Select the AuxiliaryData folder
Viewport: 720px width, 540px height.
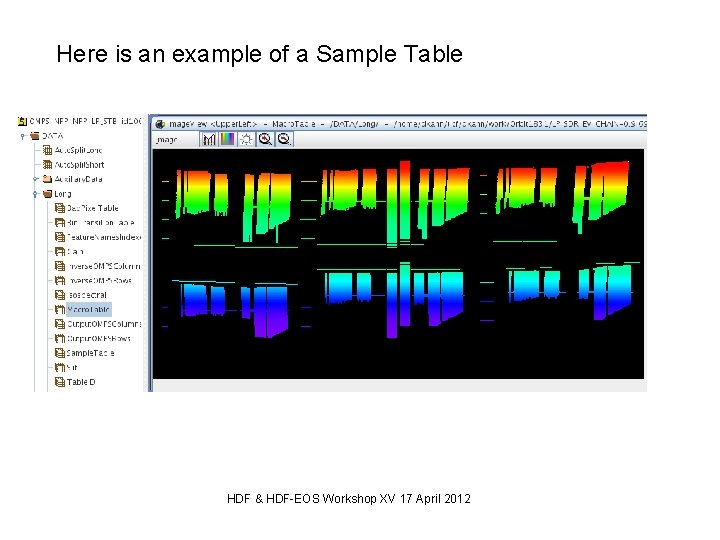(x=79, y=179)
